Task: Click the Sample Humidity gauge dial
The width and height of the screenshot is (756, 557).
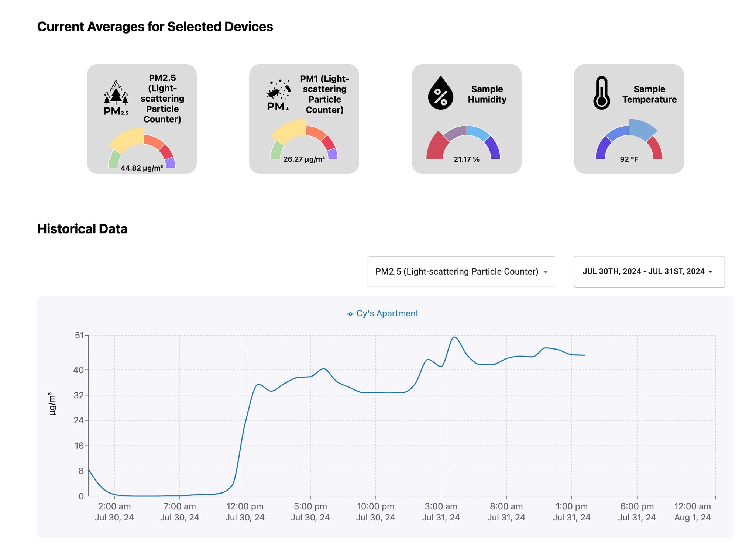Action: click(x=466, y=143)
